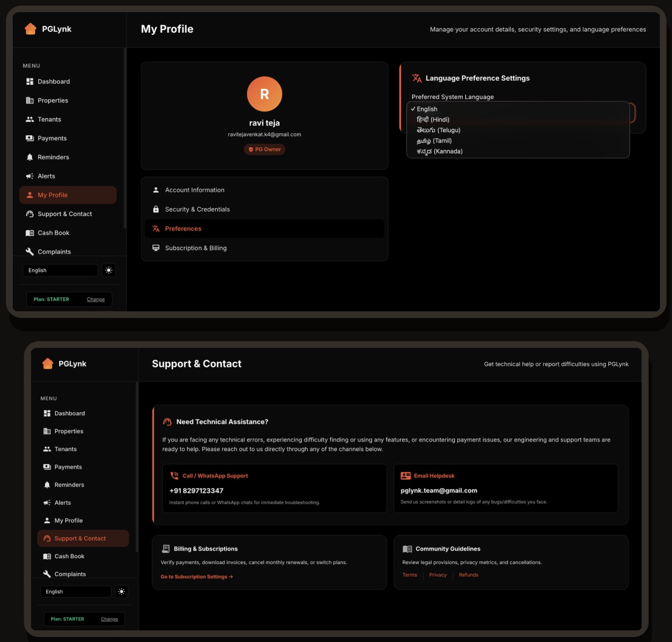Click the sidebar scrollbar in Support window
The width and height of the screenshot is (672, 642).
137,466
